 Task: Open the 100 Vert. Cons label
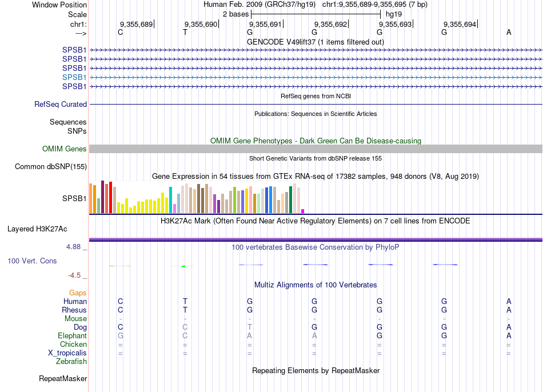pos(32,261)
